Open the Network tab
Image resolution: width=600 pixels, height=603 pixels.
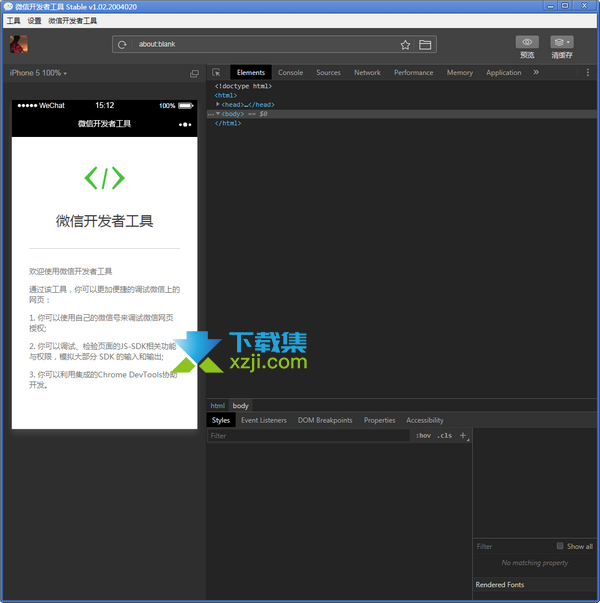click(367, 72)
